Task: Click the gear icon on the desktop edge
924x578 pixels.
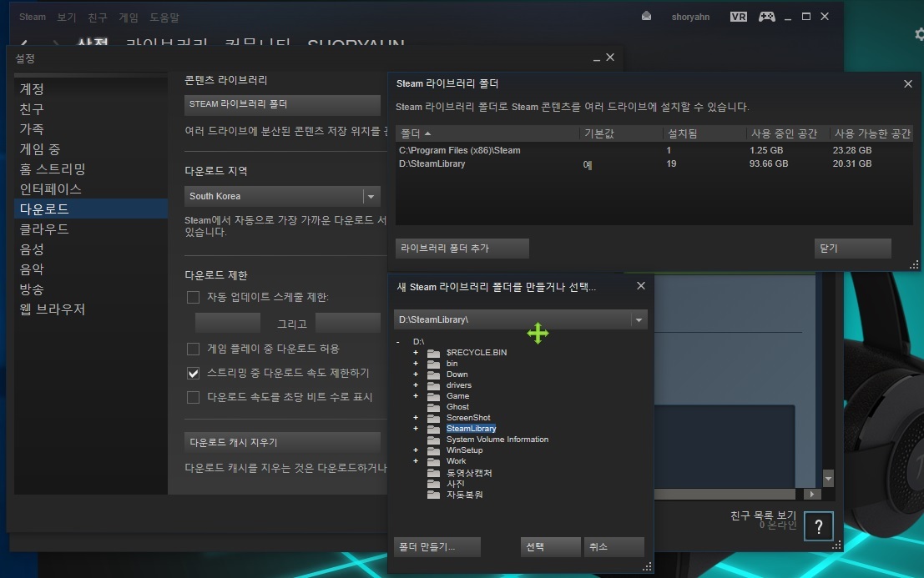Action: 919,34
